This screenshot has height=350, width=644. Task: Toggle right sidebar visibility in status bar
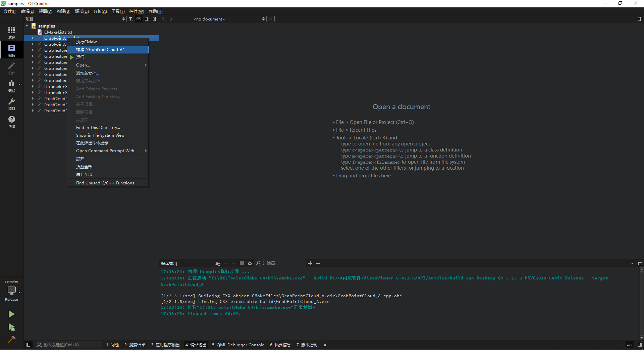tap(640, 345)
